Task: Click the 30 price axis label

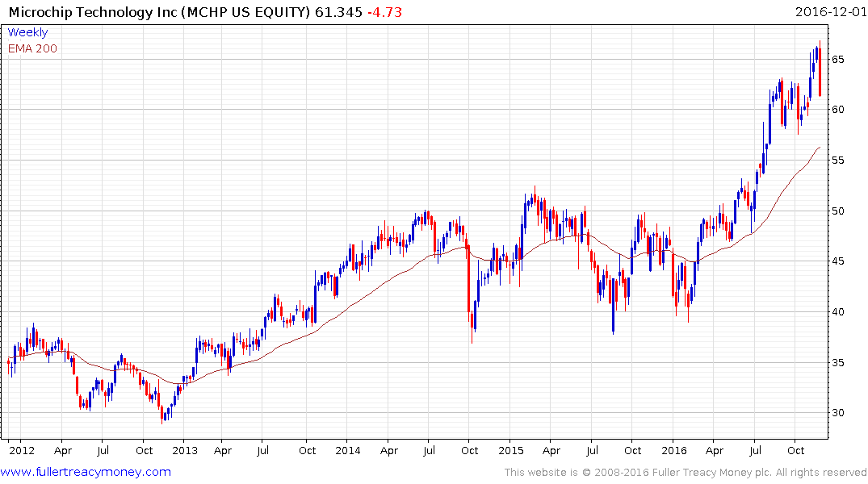Action: (x=838, y=413)
